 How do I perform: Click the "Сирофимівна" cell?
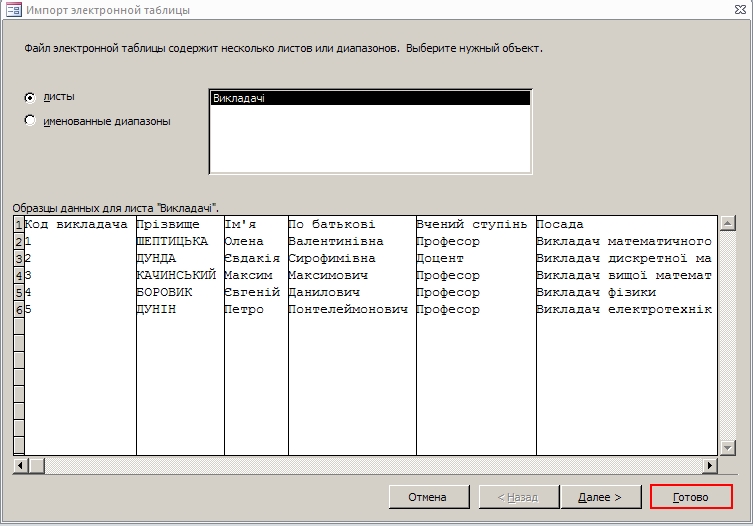352,258
